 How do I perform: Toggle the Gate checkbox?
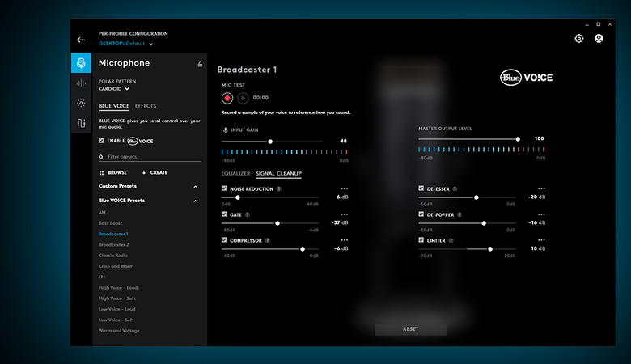[x=224, y=214]
